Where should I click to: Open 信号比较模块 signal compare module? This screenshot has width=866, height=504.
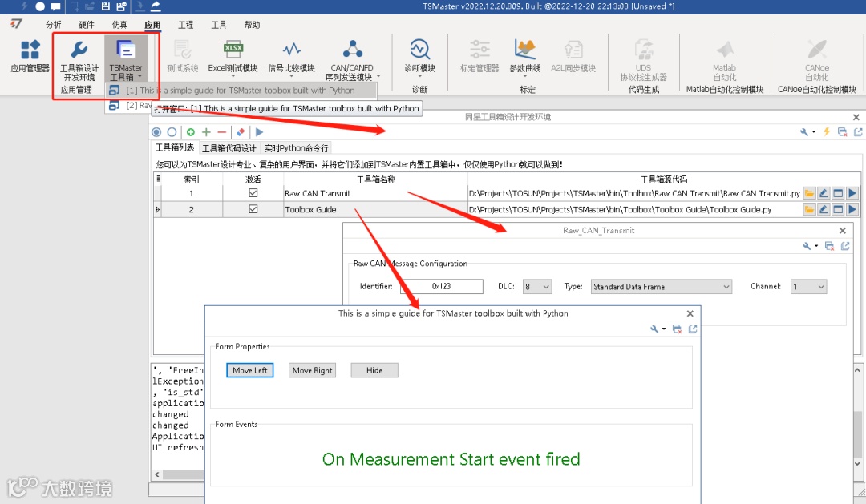click(291, 57)
